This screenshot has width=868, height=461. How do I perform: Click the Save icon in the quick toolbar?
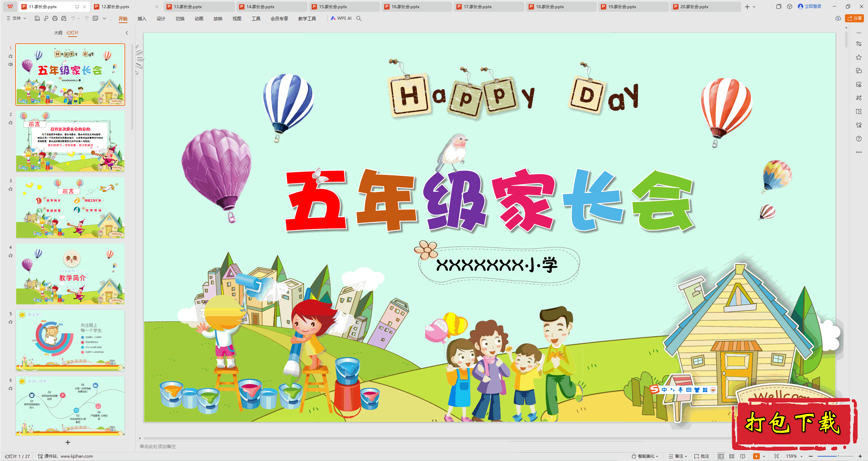tap(37, 18)
